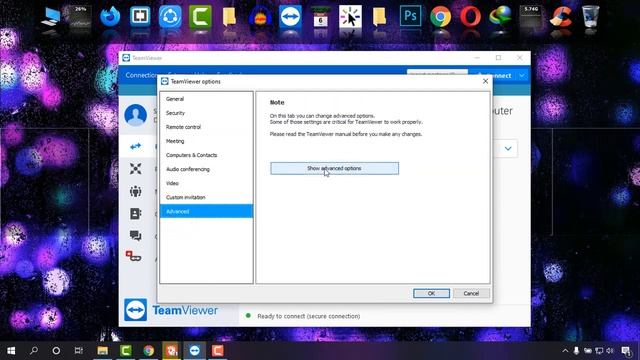
Task: Open Remote Control tab in TeamViewer sidebar
Action: point(136,146)
